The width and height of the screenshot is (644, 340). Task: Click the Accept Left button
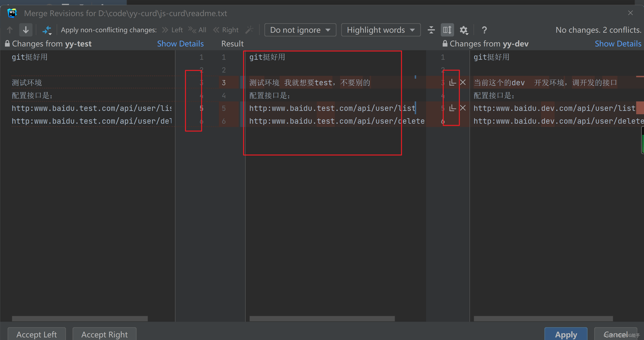(37, 334)
